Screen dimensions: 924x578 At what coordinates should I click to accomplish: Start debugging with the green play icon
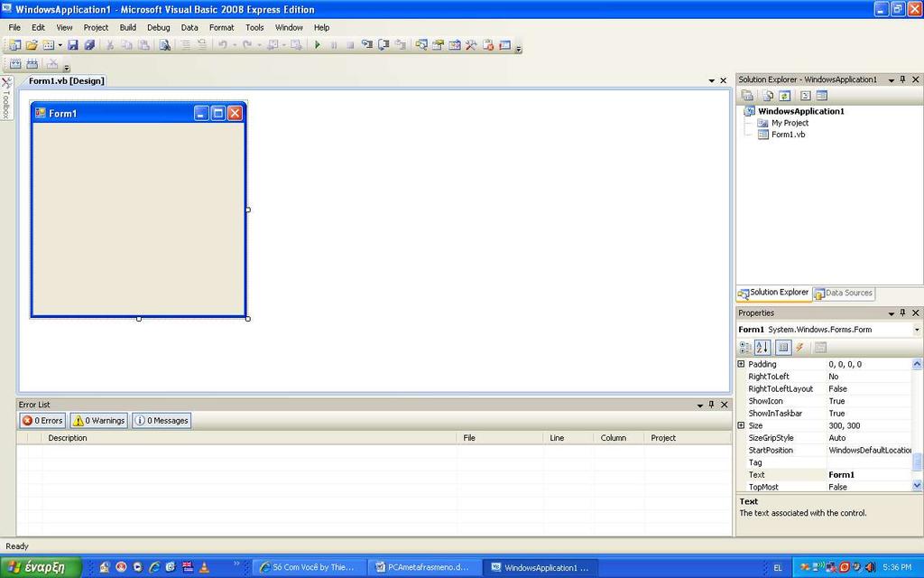point(317,45)
